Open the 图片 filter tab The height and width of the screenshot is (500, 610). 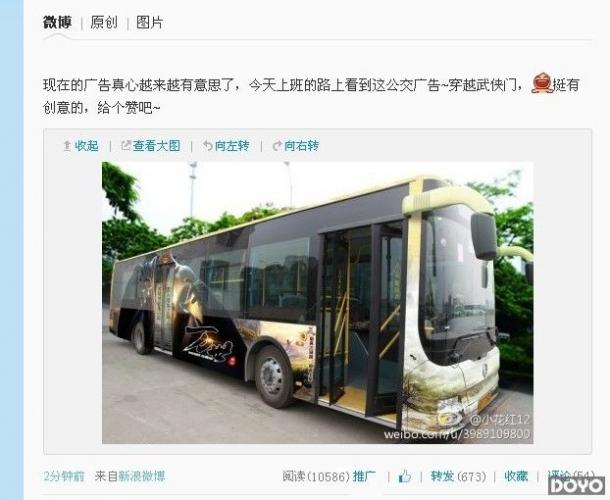[x=149, y=22]
